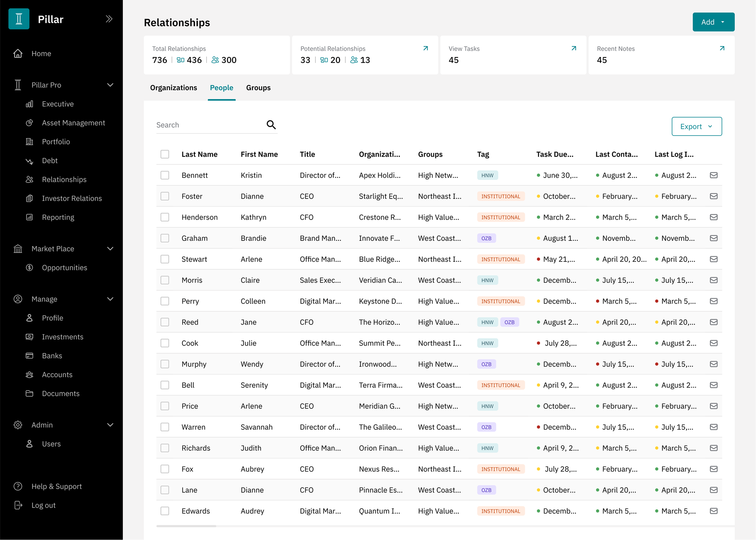Open Asset Management from the sidebar
756x540 pixels.
click(x=74, y=123)
